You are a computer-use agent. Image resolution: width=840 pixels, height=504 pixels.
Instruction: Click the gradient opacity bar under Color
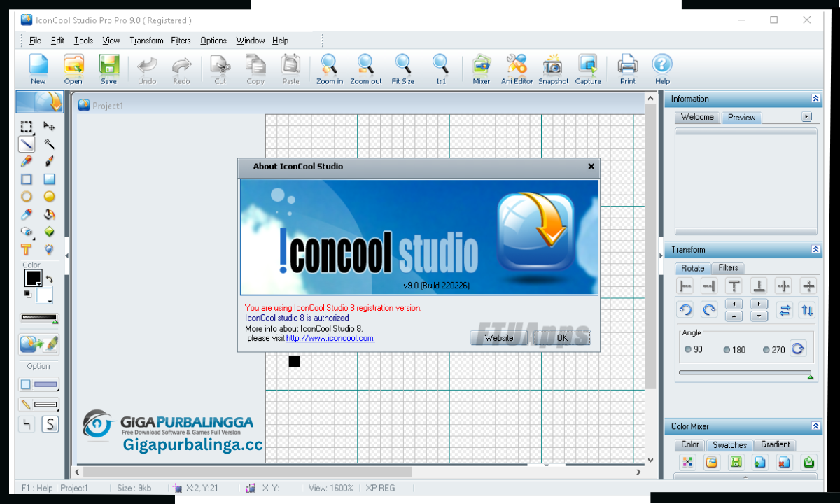click(x=39, y=318)
